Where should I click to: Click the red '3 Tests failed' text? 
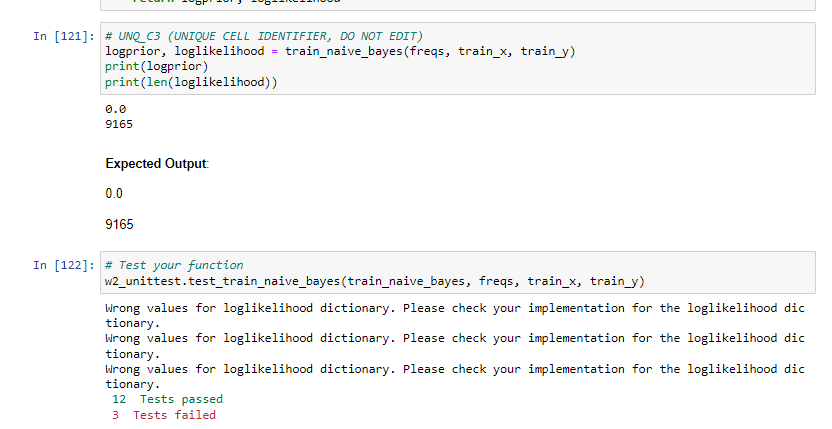tap(164, 414)
